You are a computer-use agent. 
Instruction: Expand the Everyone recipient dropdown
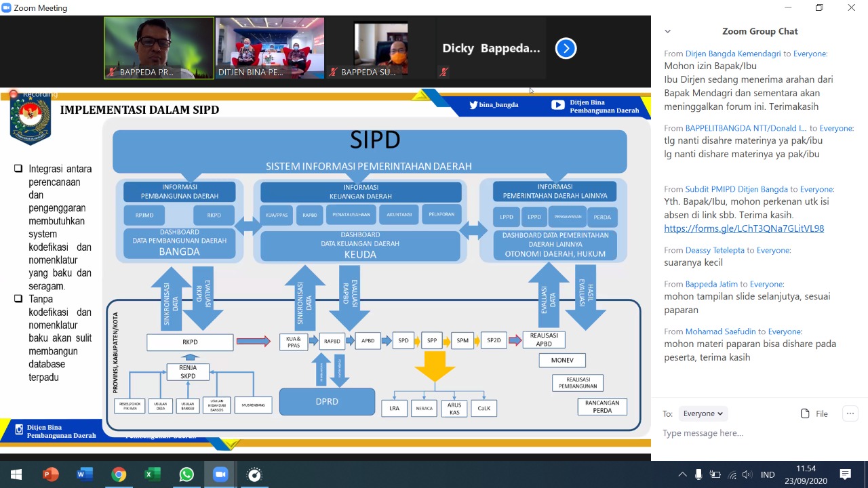coord(702,413)
